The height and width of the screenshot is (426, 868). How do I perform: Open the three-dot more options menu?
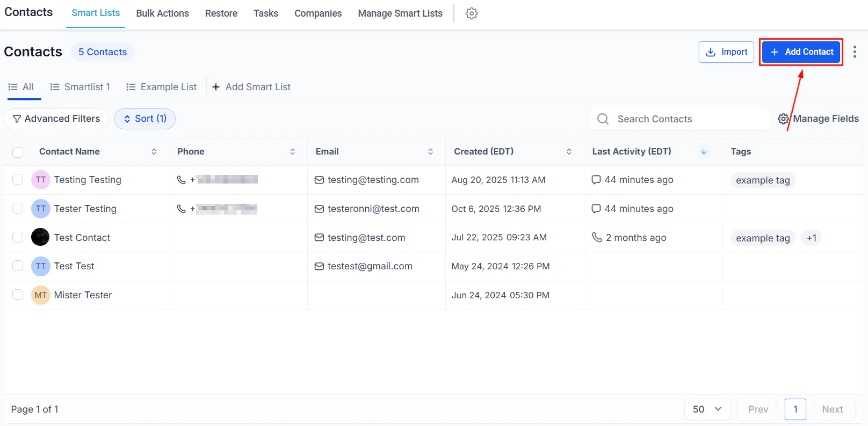tap(855, 52)
